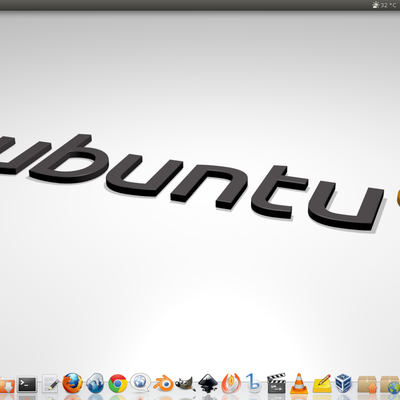Launch Inkscape vector editor
This screenshot has width=400, height=400.
(x=208, y=383)
